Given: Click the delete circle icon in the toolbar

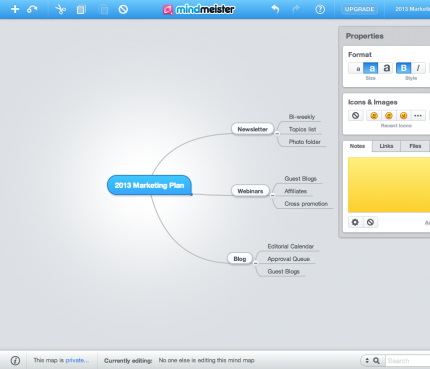Looking at the screenshot, I should click(123, 9).
